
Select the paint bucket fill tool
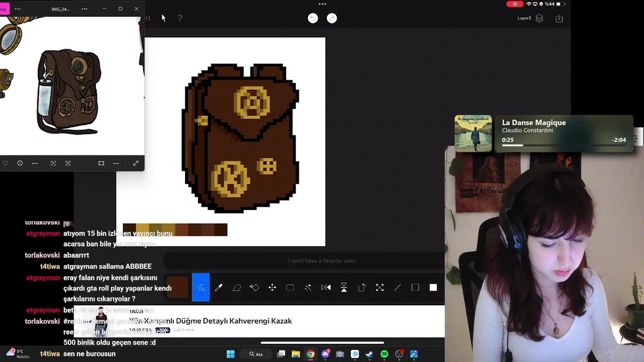254,288
